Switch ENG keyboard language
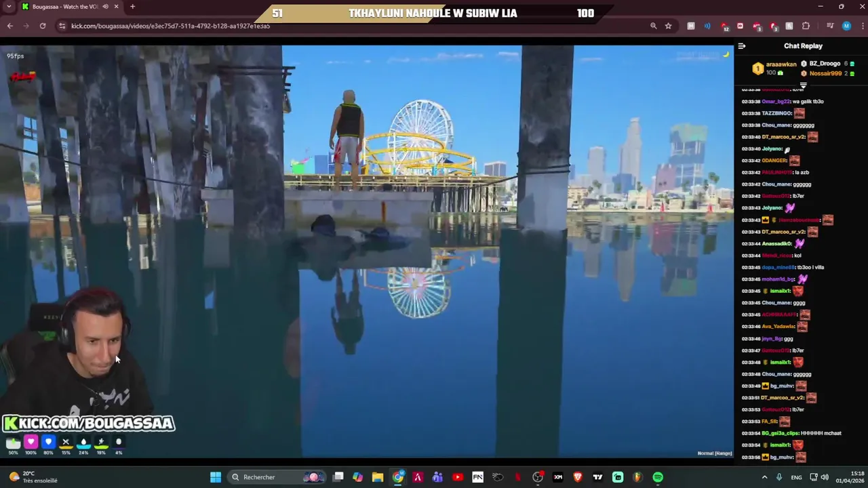 [x=796, y=477]
